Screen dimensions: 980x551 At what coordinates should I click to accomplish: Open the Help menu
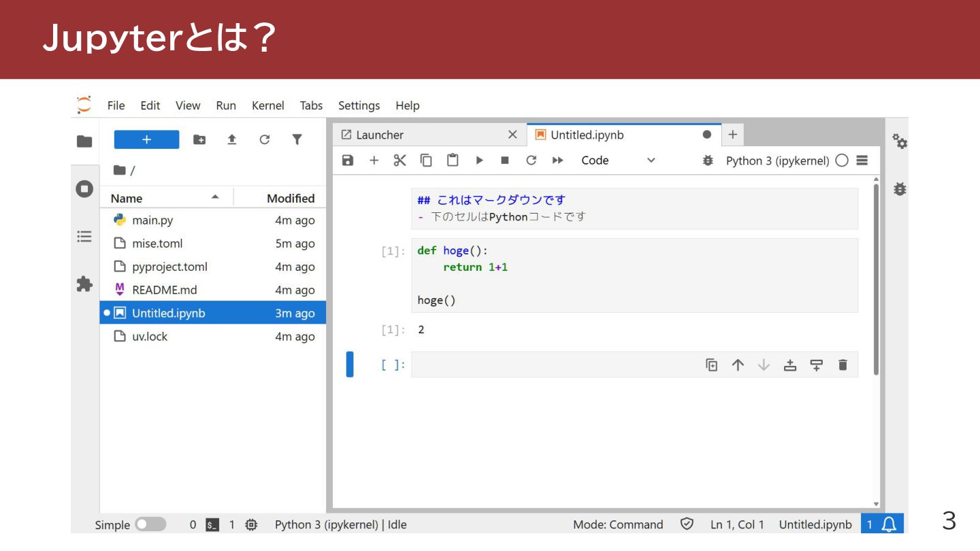(x=408, y=105)
